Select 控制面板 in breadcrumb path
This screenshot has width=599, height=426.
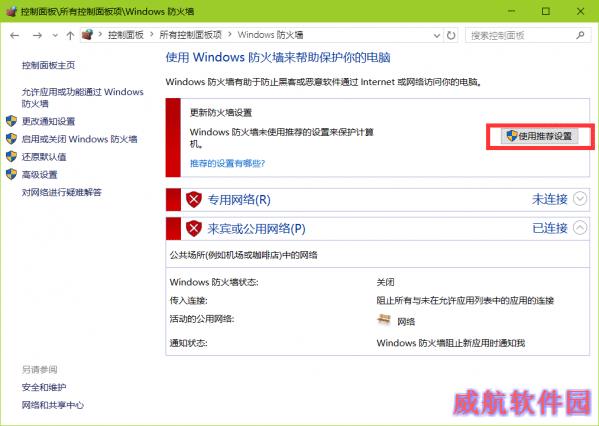click(x=125, y=35)
